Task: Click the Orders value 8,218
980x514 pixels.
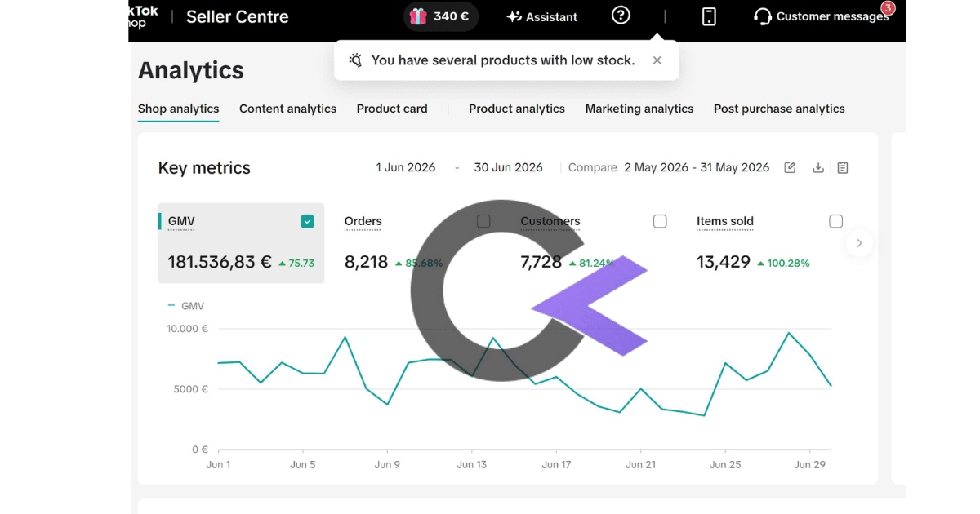Action: (366, 262)
